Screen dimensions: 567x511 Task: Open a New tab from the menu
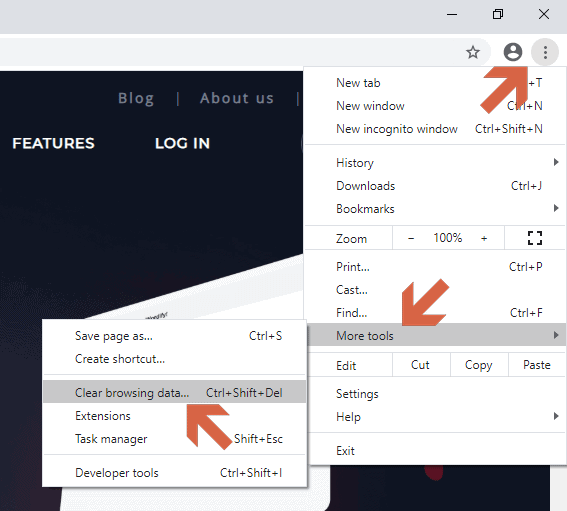pos(435,83)
